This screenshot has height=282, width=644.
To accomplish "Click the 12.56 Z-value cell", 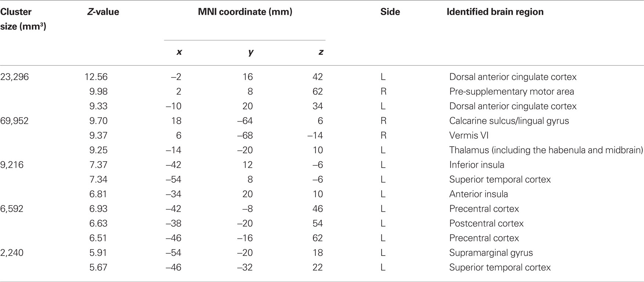I will 96,77.
